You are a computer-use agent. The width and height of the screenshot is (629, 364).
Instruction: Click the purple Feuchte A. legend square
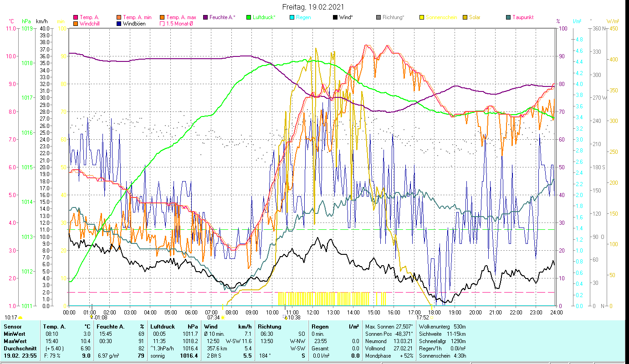click(205, 17)
